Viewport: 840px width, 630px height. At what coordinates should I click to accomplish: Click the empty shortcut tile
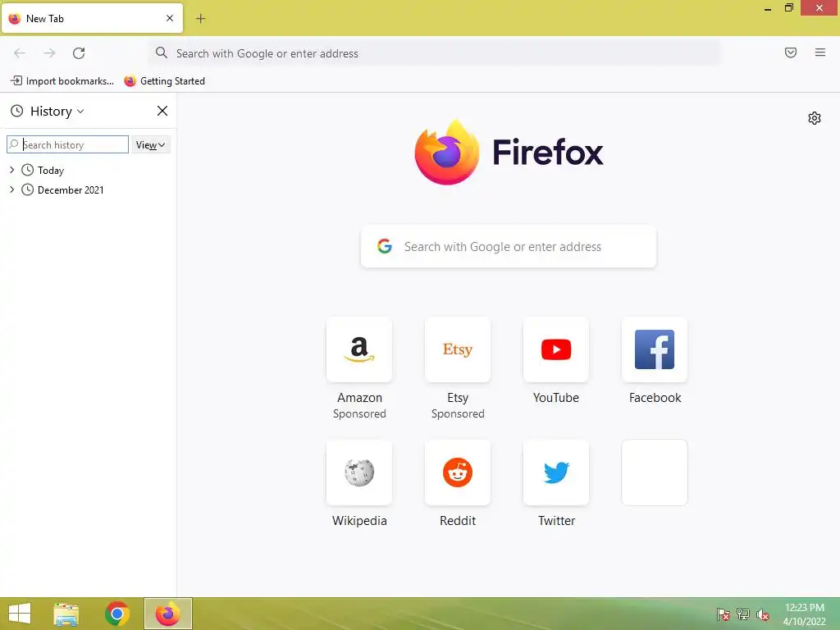click(655, 472)
